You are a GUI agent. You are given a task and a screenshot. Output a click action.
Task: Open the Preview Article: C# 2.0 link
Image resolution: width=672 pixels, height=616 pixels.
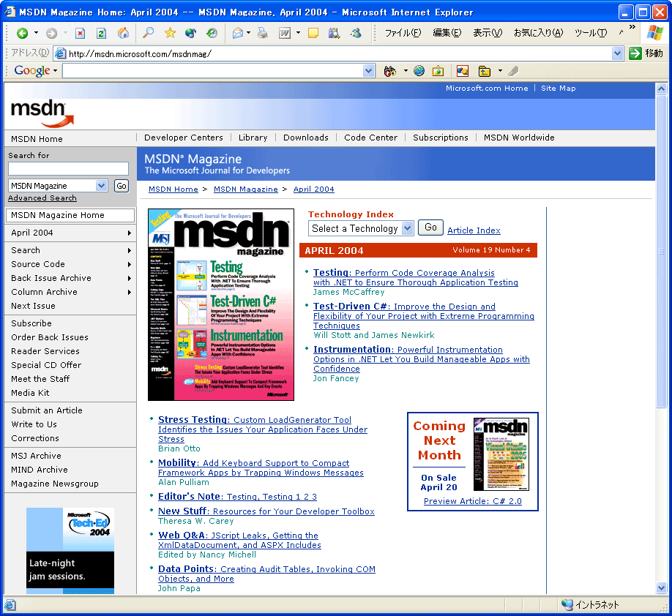(x=472, y=501)
